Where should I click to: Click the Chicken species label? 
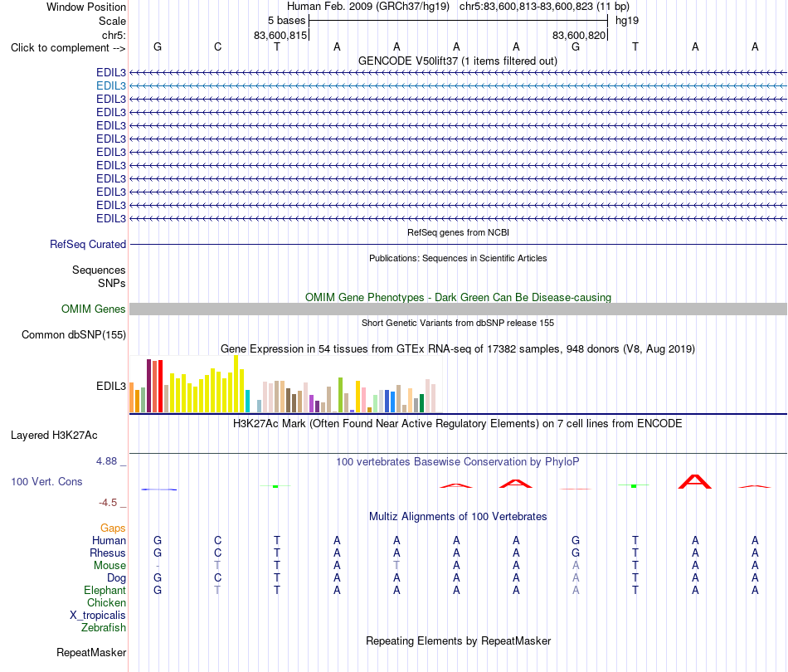(x=106, y=602)
